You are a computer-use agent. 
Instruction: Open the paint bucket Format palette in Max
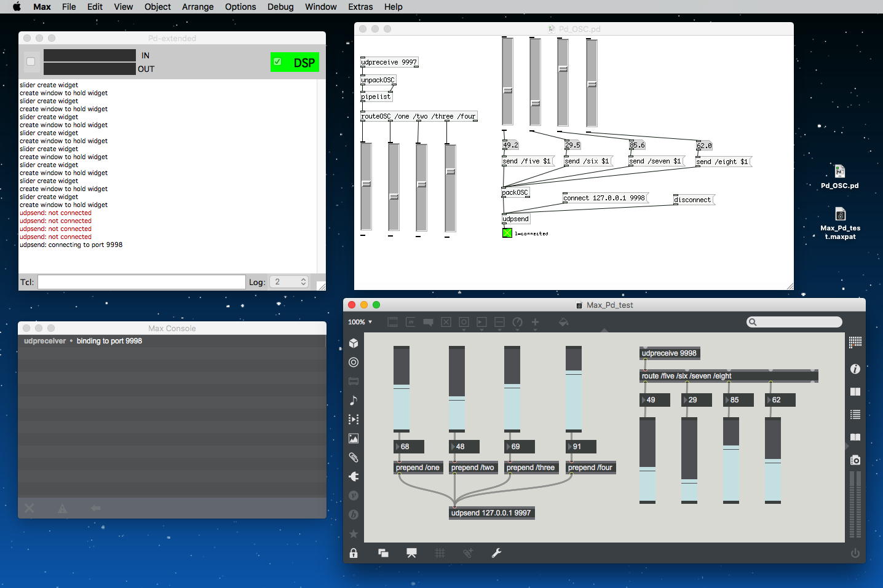[x=563, y=322]
